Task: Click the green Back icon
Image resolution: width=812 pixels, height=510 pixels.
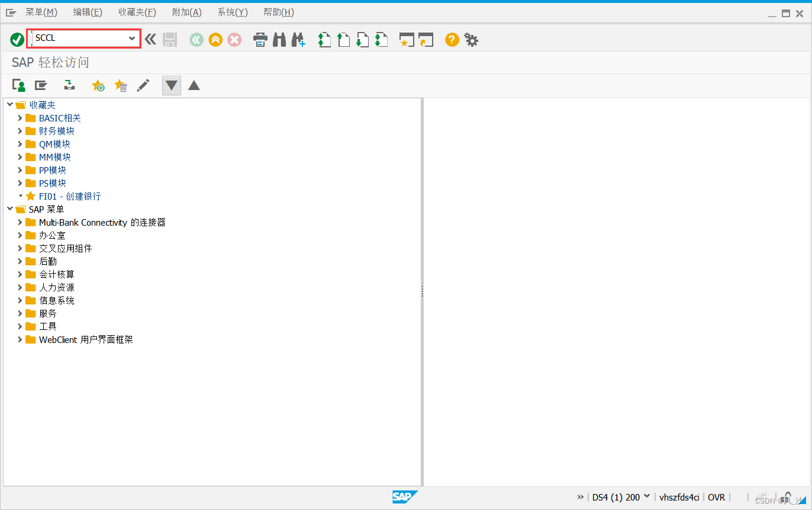Action: pos(196,40)
